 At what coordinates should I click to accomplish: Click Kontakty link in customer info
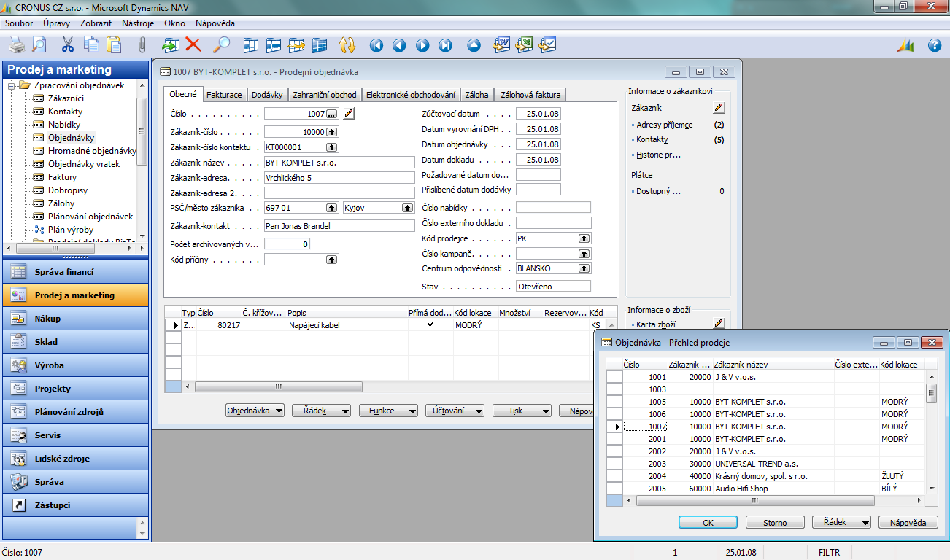[652, 139]
